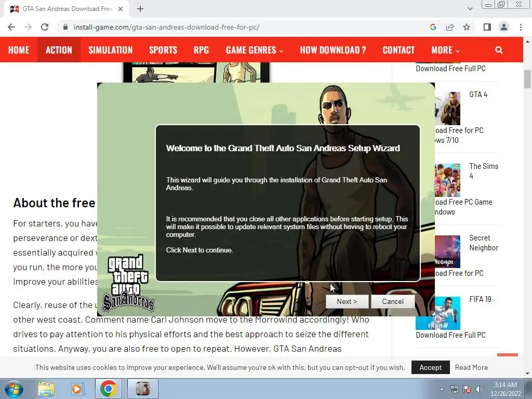The height and width of the screenshot is (399, 532).
Task: Click the padlock site info icon
Action: click(65, 27)
